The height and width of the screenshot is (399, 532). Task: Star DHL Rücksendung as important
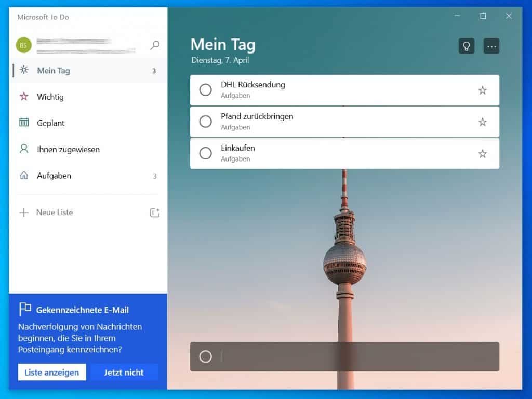483,89
